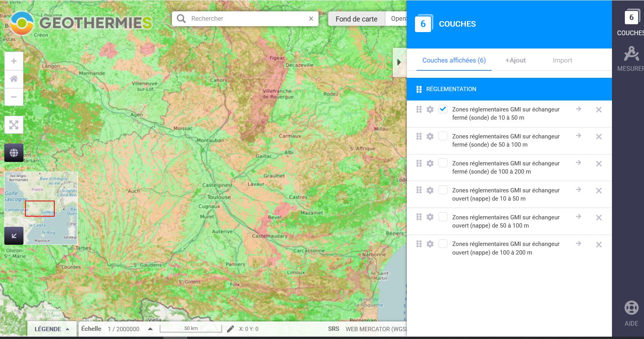The width and height of the screenshot is (644, 339).
Task: Open settings gear for sonde 50 à 100 m
Action: click(x=430, y=136)
